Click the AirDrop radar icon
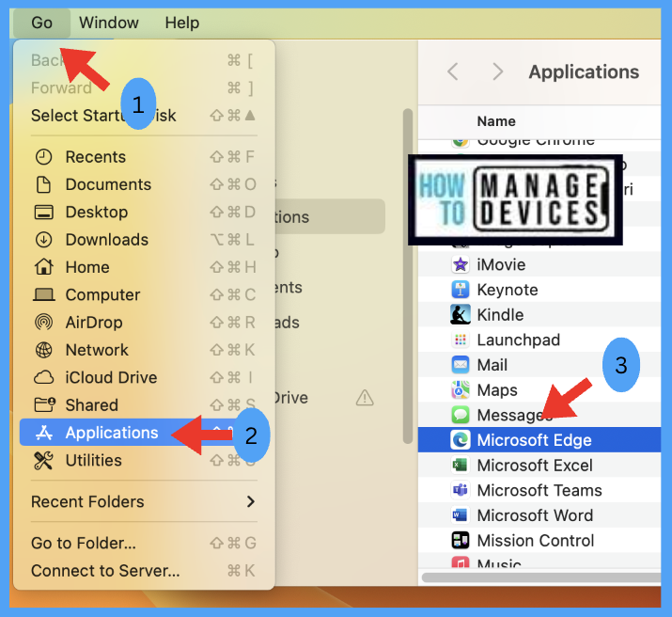The height and width of the screenshot is (617, 672). coord(44,322)
